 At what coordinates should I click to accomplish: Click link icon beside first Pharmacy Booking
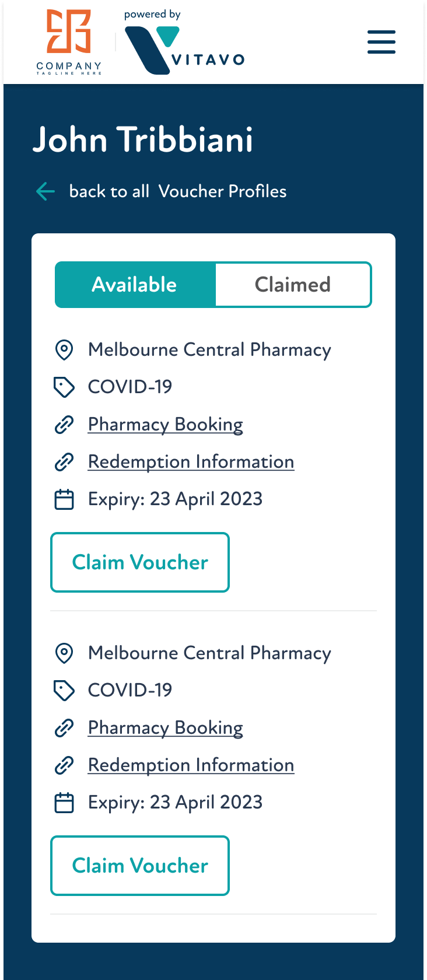[64, 425]
